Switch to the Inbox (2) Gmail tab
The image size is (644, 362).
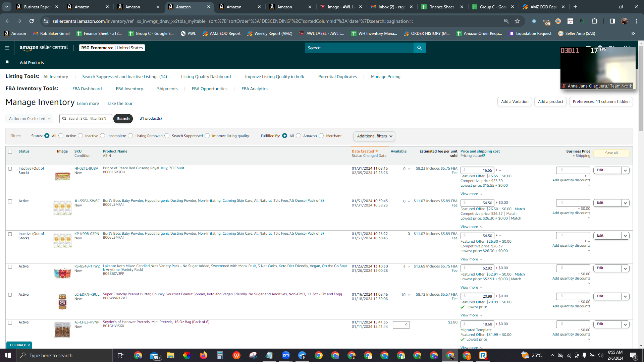tap(391, 7)
